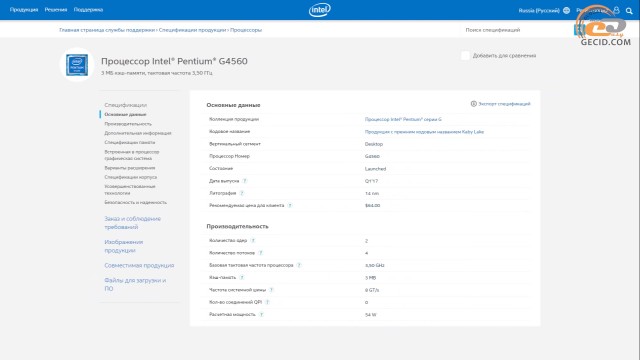640x360 pixels.
Task: Open help icon next to Кэш-память
Action: pos(242,277)
